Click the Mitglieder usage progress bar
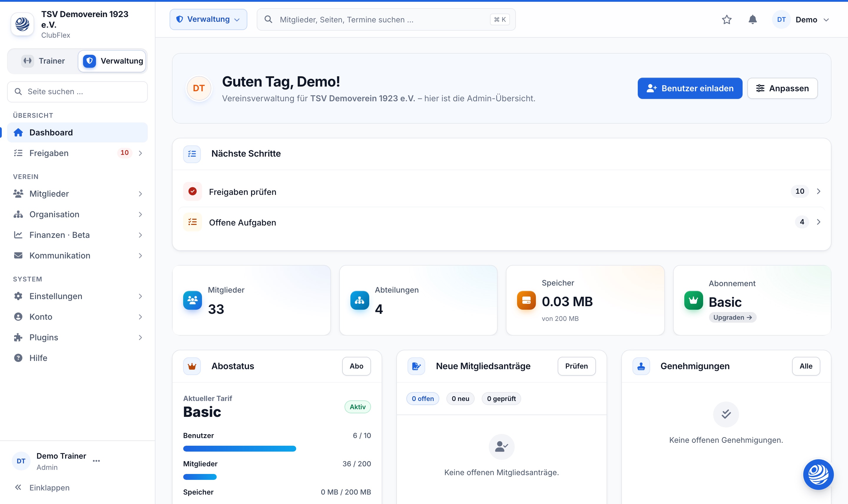The image size is (848, 504). tap(277, 477)
